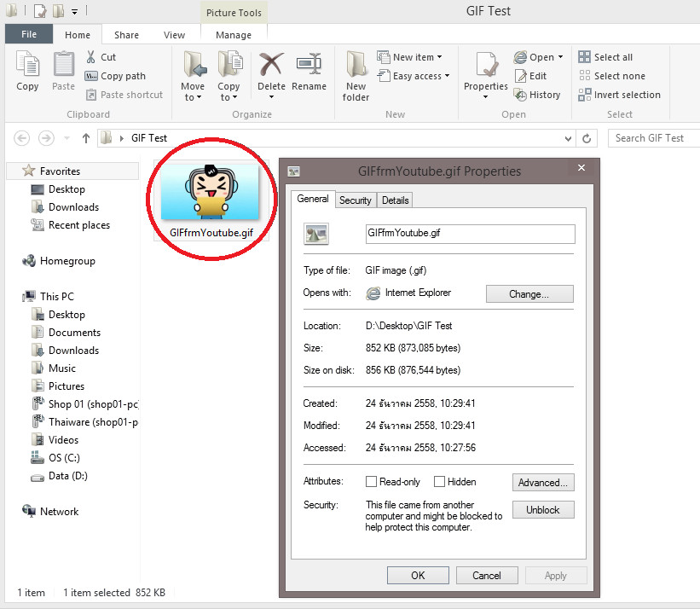Click the Forward navigation arrow
The image size is (700, 609).
coord(46,138)
